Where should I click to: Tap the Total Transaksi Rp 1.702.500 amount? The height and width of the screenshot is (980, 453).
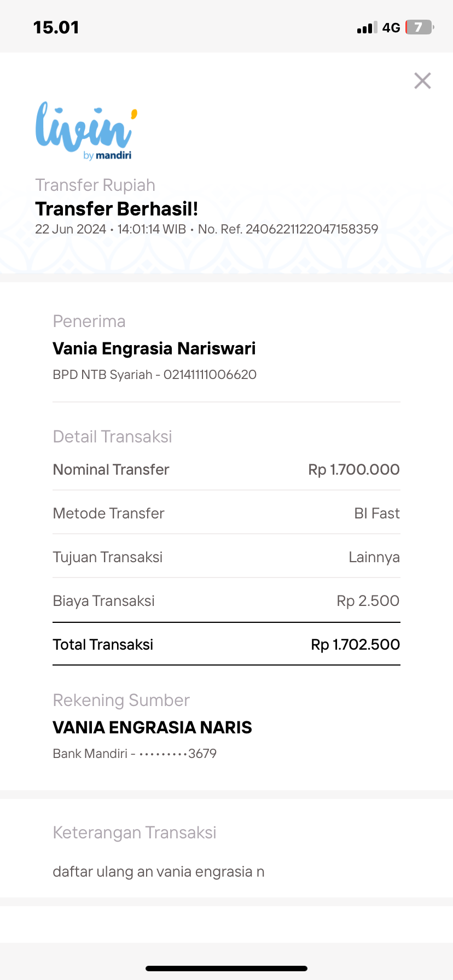pyautogui.click(x=356, y=644)
